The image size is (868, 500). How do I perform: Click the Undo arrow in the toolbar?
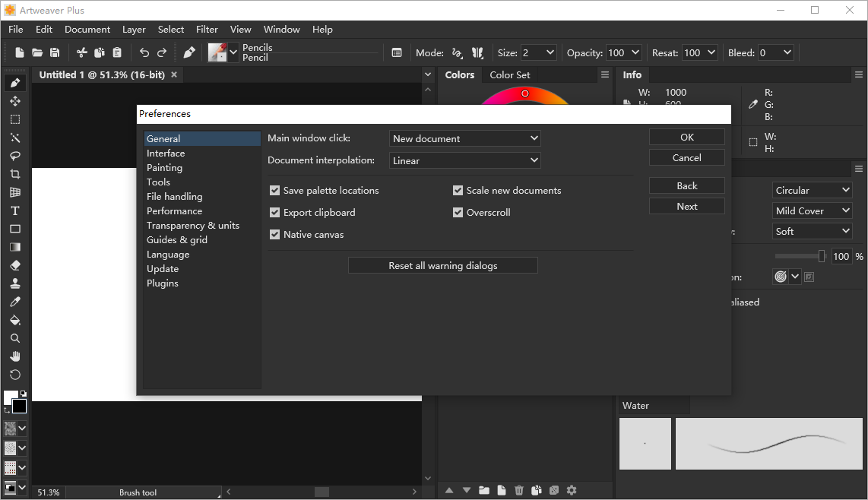[x=144, y=52]
